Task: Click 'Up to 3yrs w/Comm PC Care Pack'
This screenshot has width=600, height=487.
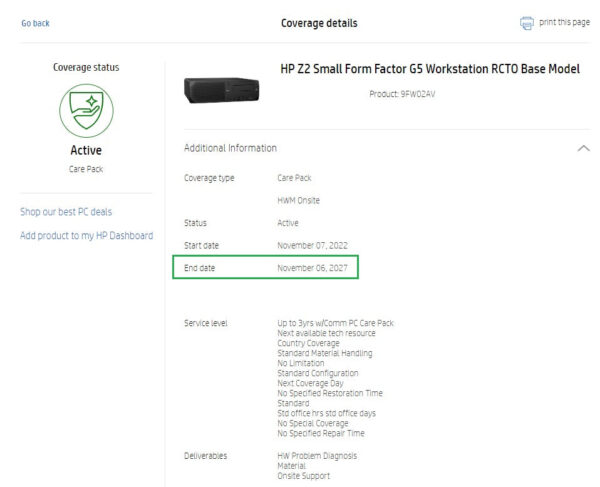Action: coord(335,323)
